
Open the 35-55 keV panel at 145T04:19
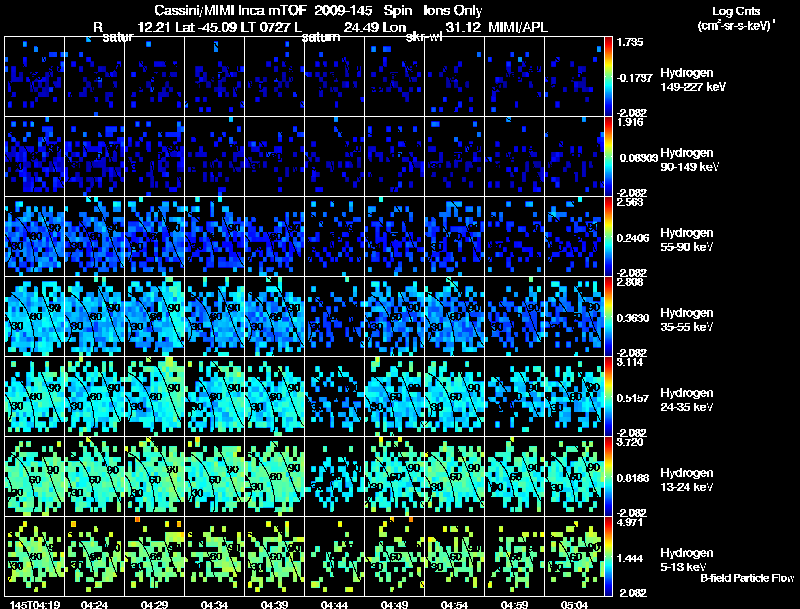35,316
